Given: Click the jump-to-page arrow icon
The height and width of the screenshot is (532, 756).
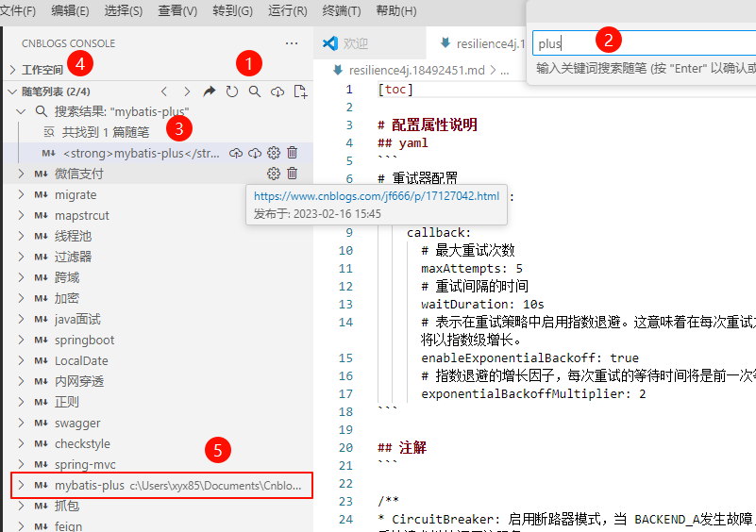Looking at the screenshot, I should [x=210, y=91].
